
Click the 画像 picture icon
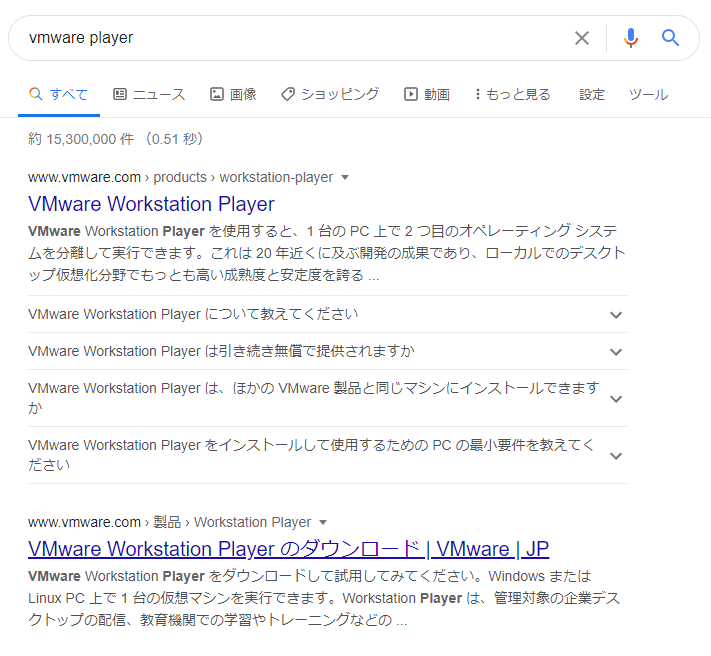point(217,94)
